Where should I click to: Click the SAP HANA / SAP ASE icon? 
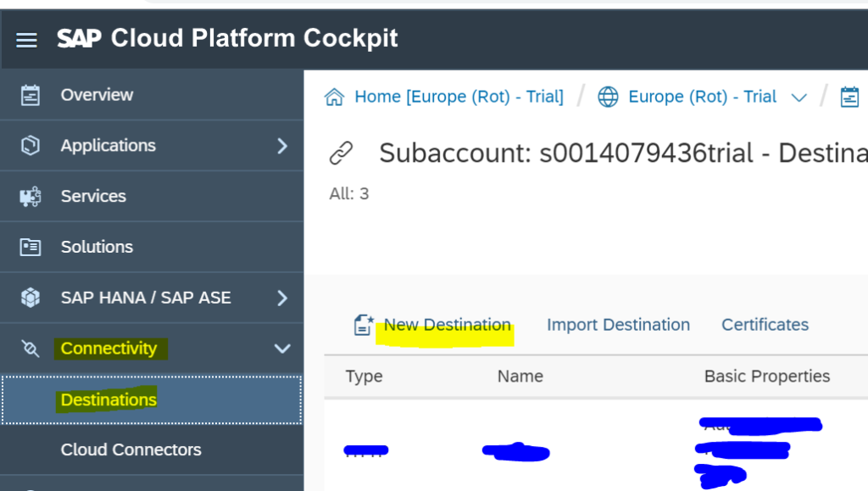31,298
